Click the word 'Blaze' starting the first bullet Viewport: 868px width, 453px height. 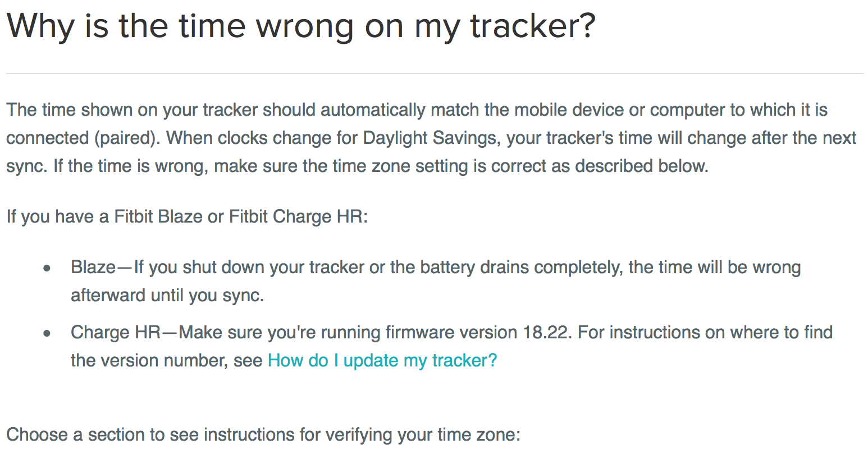[93, 267]
